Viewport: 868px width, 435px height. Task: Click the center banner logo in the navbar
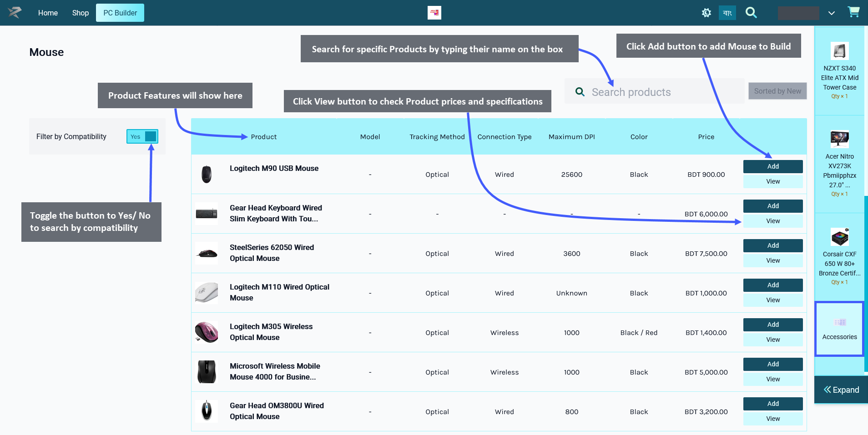tap(434, 13)
